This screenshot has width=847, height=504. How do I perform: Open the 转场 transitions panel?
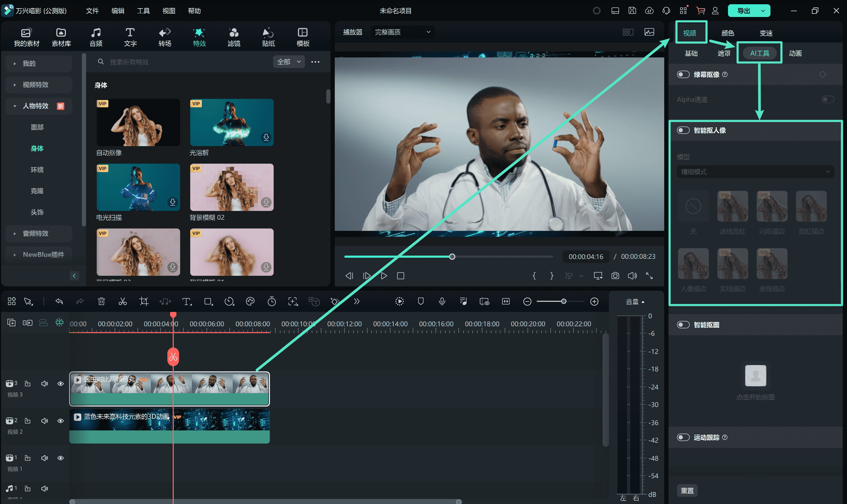165,37
